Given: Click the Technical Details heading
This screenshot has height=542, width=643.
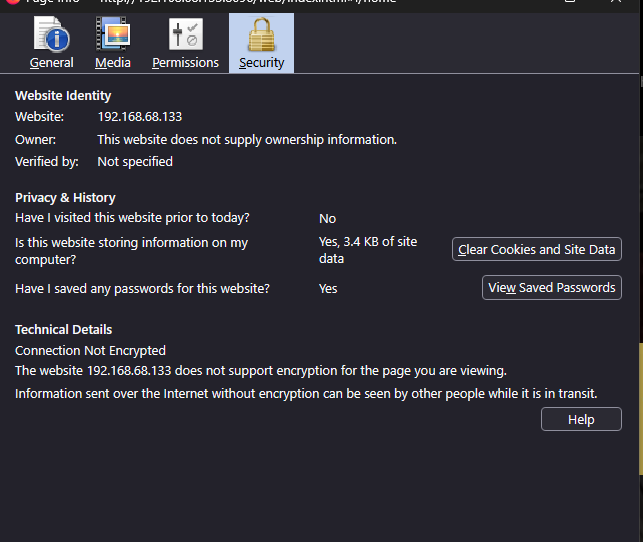Looking at the screenshot, I should pos(63,329).
